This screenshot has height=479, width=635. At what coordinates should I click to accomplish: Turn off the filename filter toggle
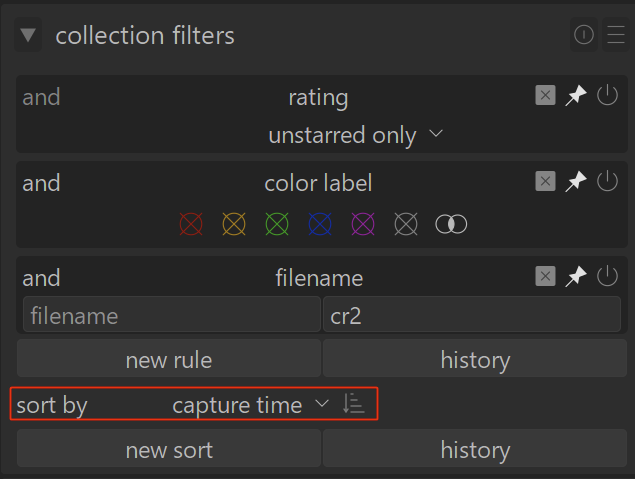tap(607, 276)
